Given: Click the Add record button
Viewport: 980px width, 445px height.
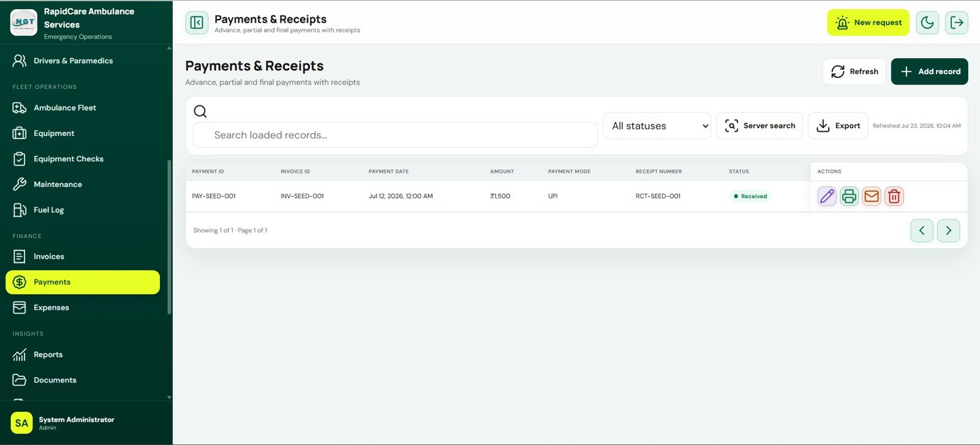Looking at the screenshot, I should pos(929,72).
